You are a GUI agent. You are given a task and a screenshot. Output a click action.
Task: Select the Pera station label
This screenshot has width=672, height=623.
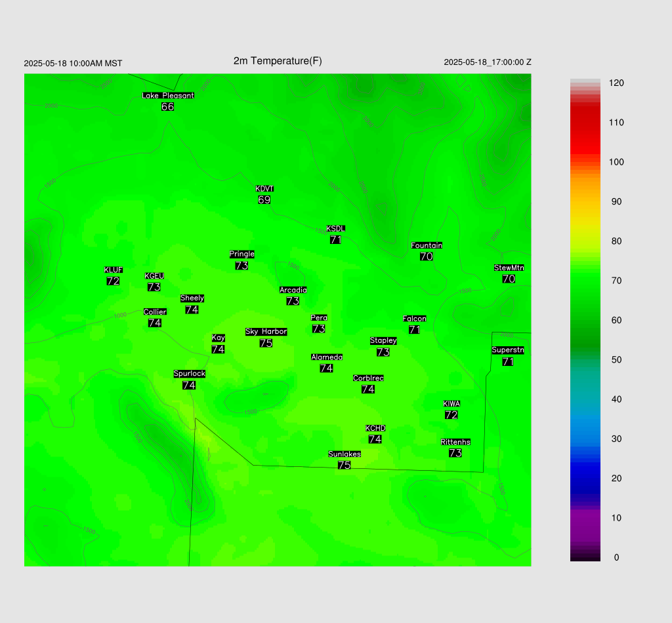tap(319, 317)
